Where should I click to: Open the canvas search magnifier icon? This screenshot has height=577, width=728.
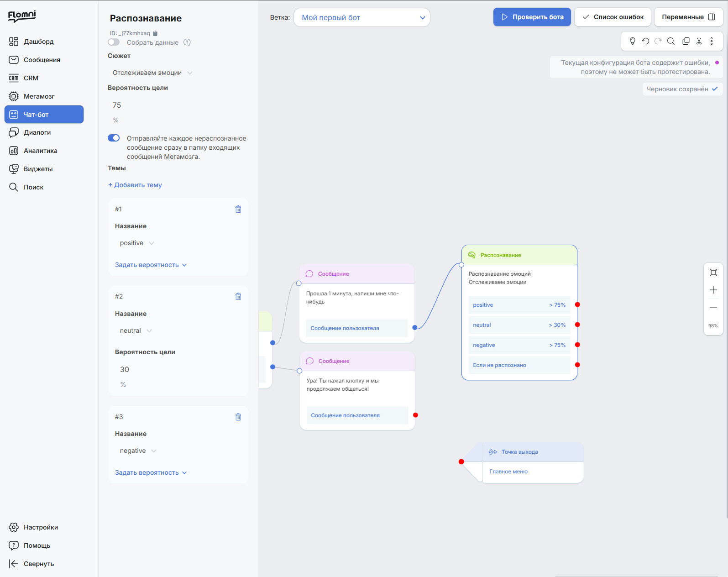(x=671, y=41)
